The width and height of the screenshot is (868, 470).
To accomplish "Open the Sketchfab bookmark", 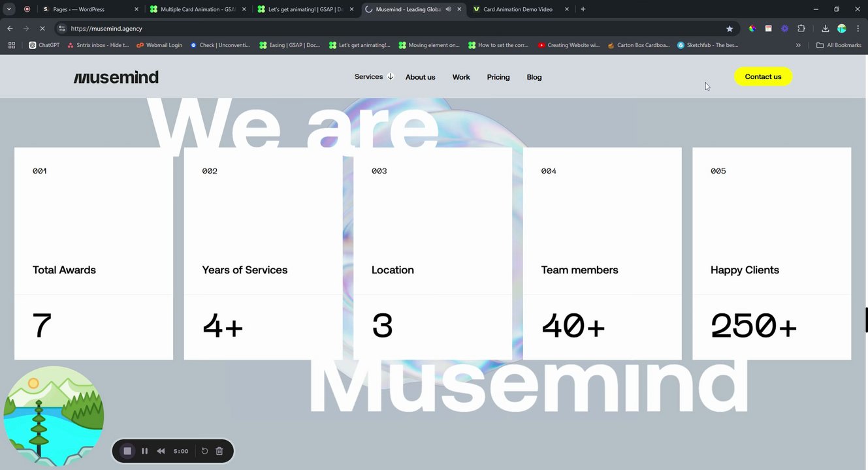I will [x=708, y=45].
